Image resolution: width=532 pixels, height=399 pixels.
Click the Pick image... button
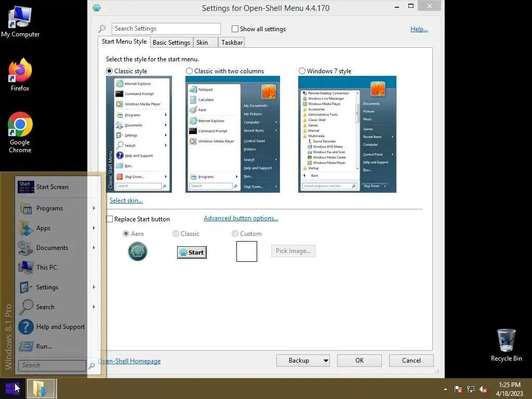click(x=293, y=251)
